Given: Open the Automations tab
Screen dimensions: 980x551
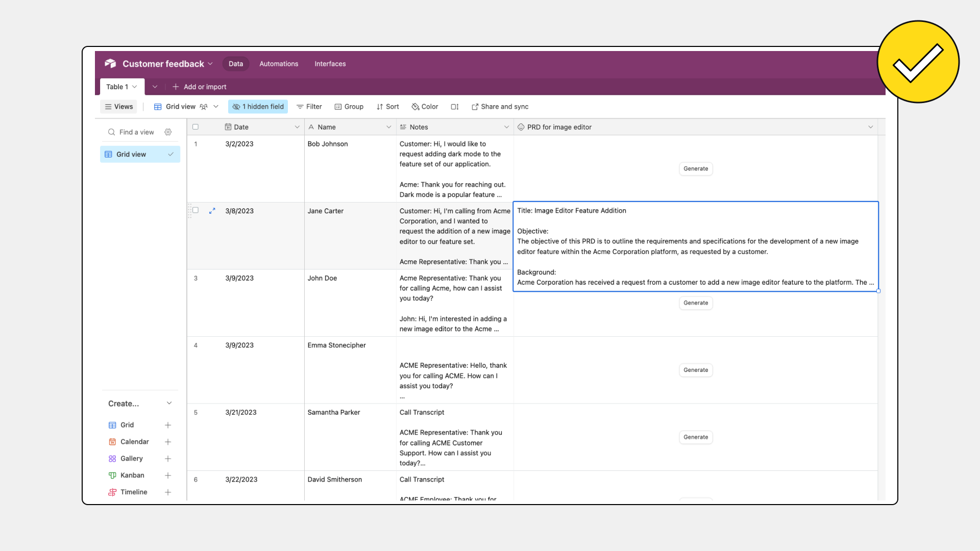Looking at the screenshot, I should click(279, 64).
